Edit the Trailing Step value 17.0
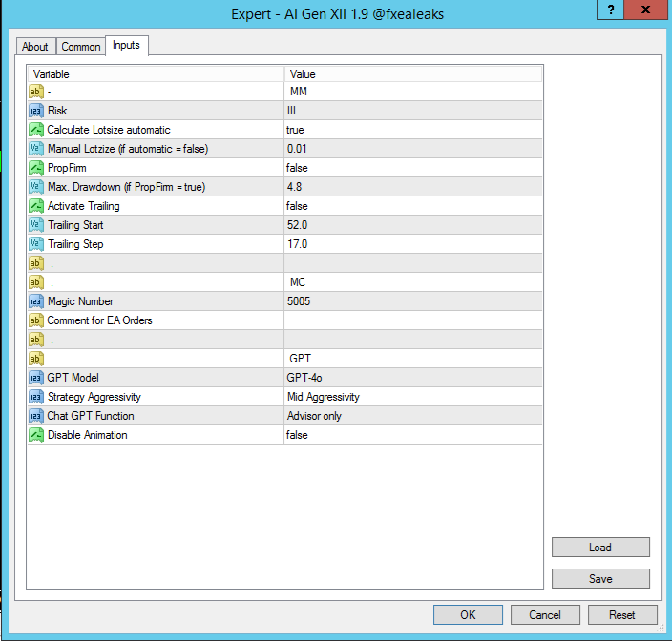This screenshot has width=672, height=641. (413, 244)
